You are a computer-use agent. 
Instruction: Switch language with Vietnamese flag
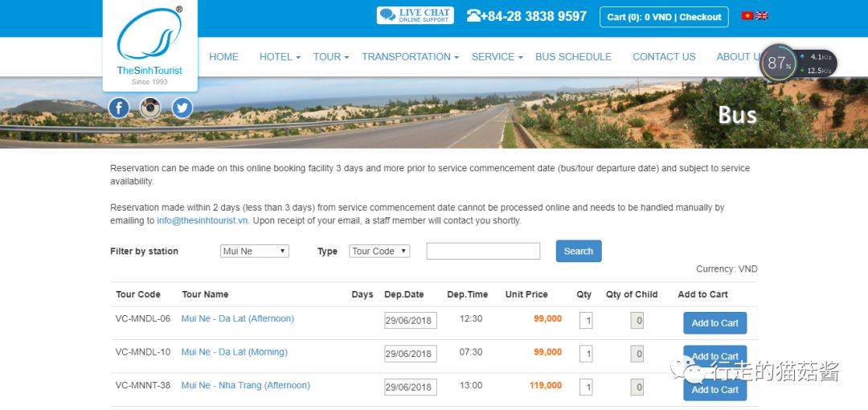click(x=747, y=15)
